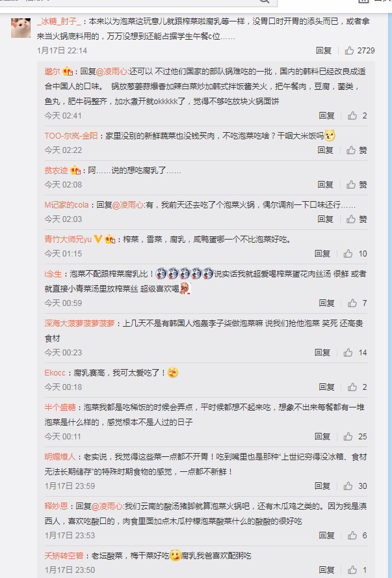Click the page scrollbar on right edge

tap(390, 295)
